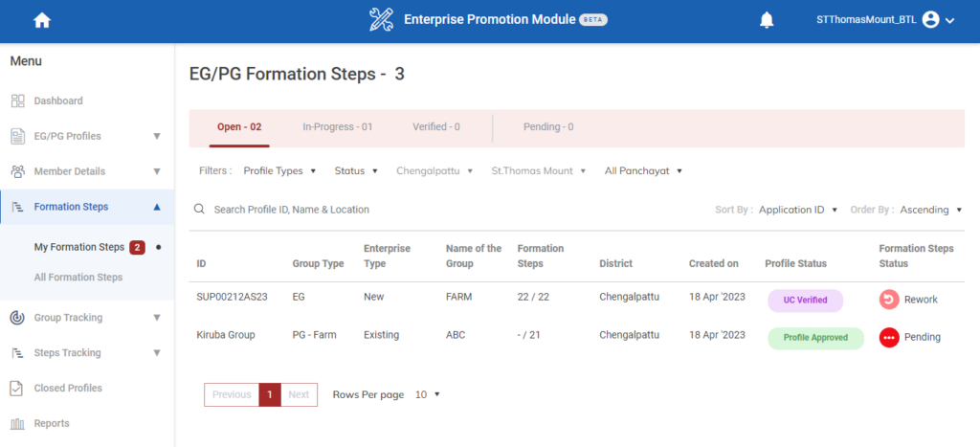The width and height of the screenshot is (980, 447).
Task: Click the red Rework status icon
Action: tap(889, 300)
